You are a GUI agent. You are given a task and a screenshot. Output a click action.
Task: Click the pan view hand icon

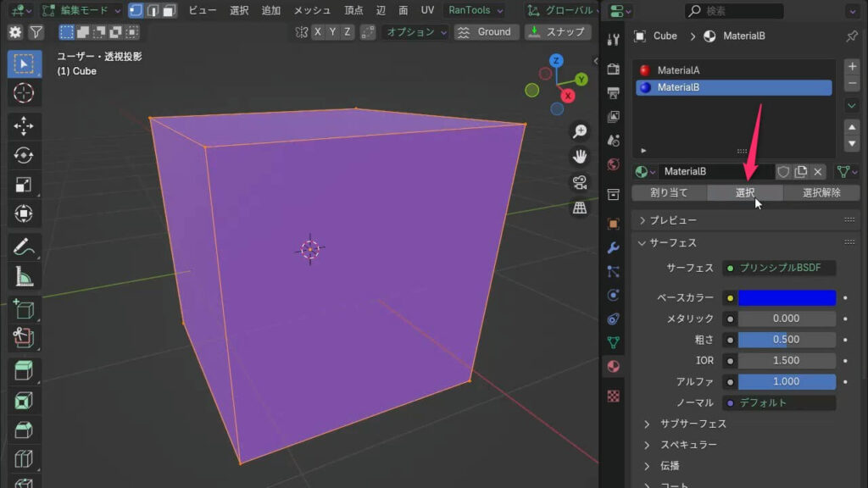click(580, 157)
